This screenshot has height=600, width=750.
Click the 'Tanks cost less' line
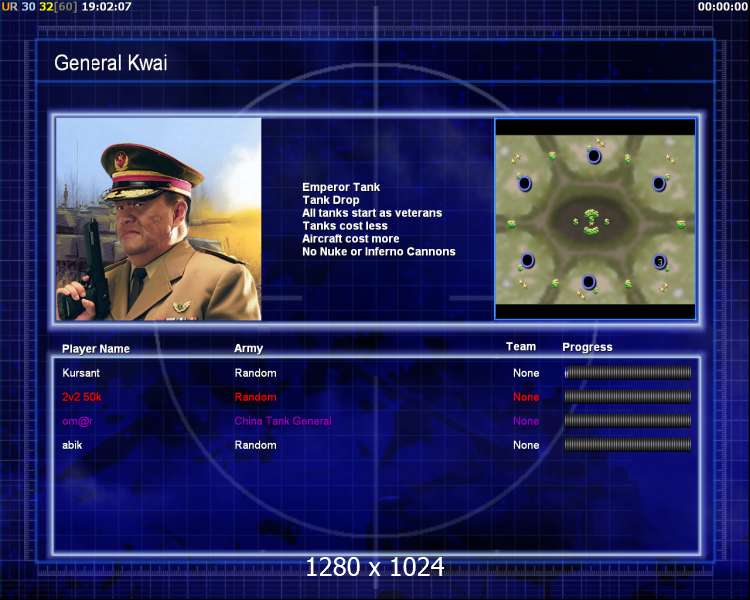345,226
